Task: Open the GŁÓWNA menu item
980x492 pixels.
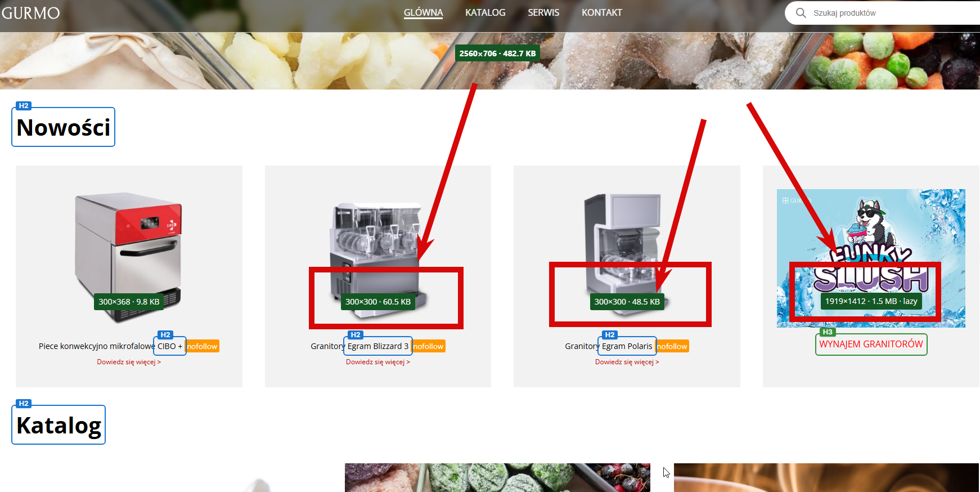Action: pos(423,12)
